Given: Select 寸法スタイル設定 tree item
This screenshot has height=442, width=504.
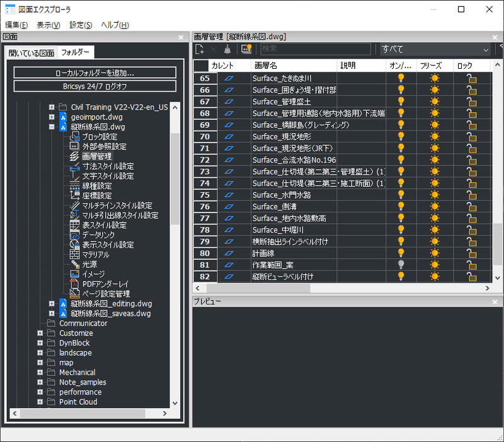Looking at the screenshot, I should point(108,166).
